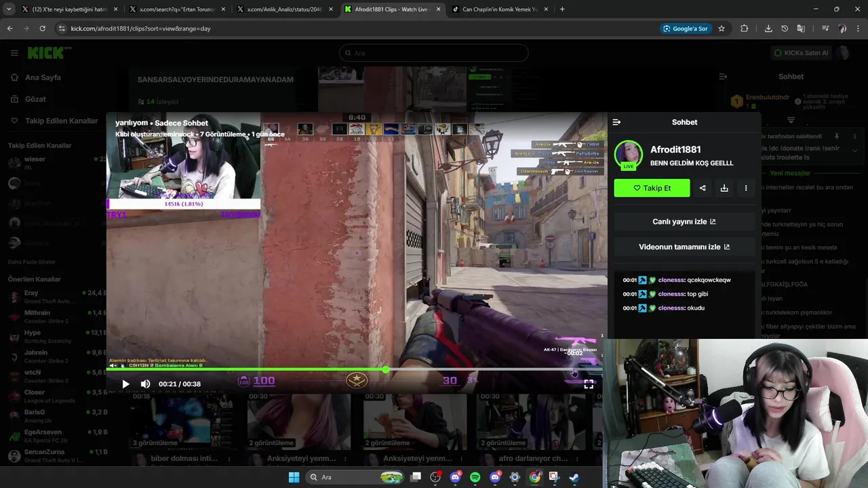Go back in browser history
The width and height of the screenshot is (868, 488).
[9, 28]
